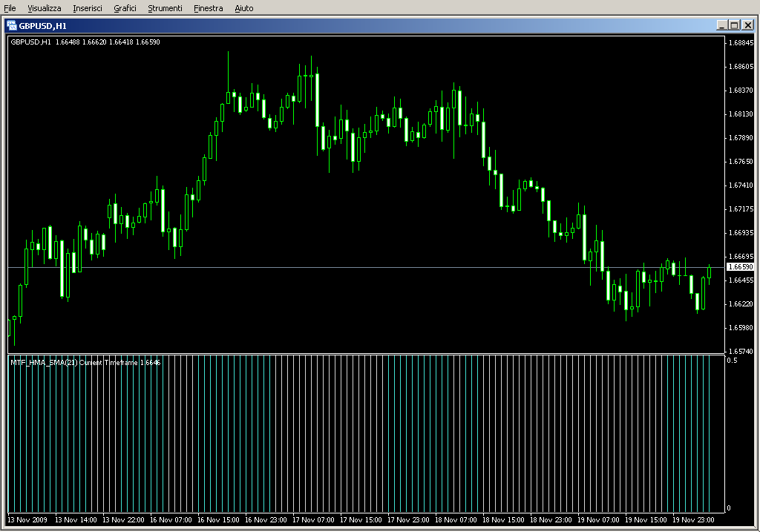The width and height of the screenshot is (760, 532).
Task: Open the Visualizza menu
Action: click(x=44, y=8)
